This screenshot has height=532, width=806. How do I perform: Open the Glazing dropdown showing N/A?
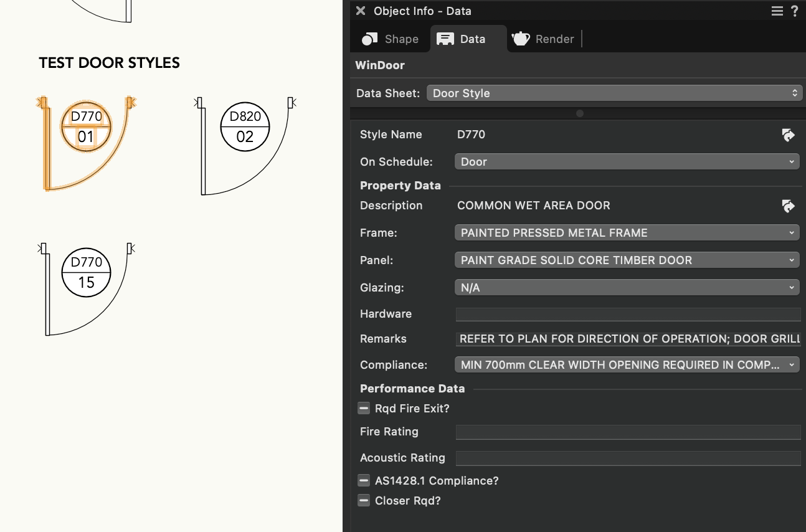(x=627, y=288)
